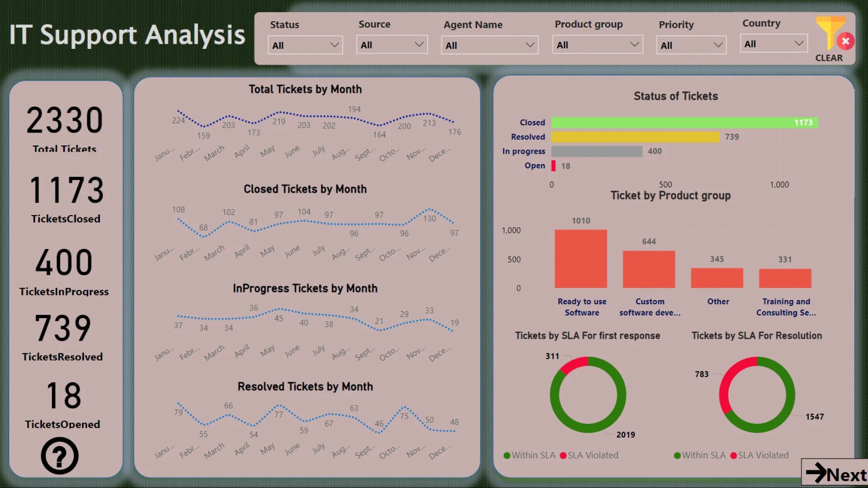
Task: Click the 311 donut data label
Action: pyautogui.click(x=552, y=356)
